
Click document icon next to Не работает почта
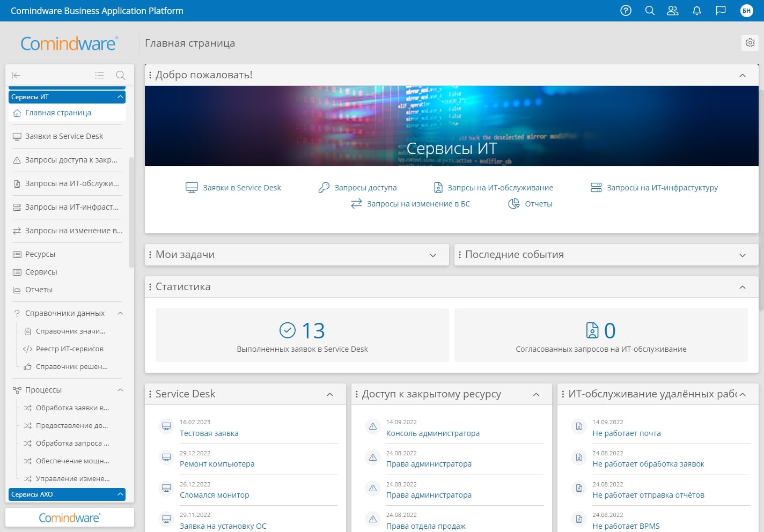[x=579, y=426]
